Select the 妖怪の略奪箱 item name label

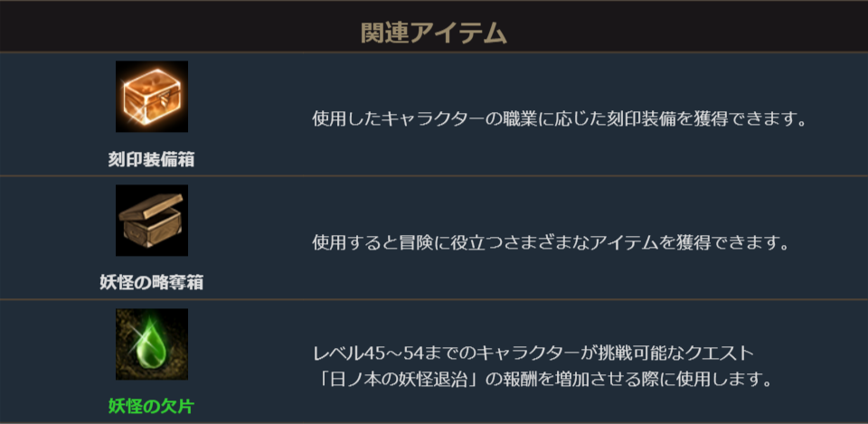tap(151, 283)
